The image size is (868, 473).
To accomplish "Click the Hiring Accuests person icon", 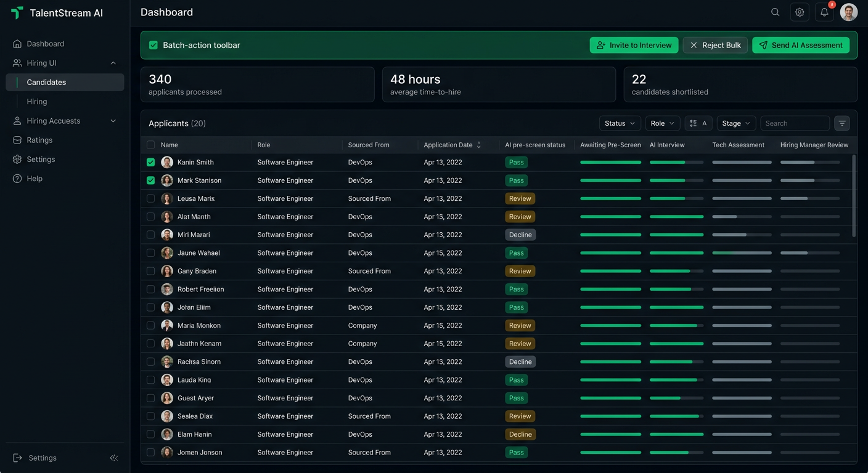I will [17, 121].
